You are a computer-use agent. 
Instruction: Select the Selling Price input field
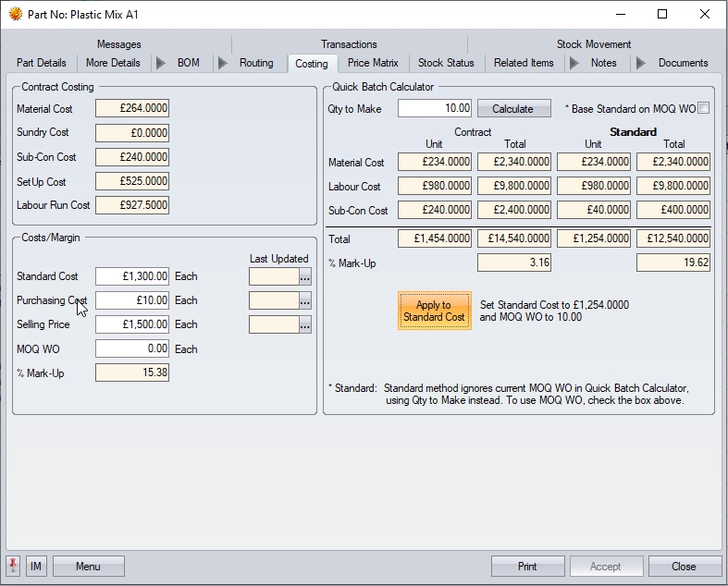tap(132, 324)
